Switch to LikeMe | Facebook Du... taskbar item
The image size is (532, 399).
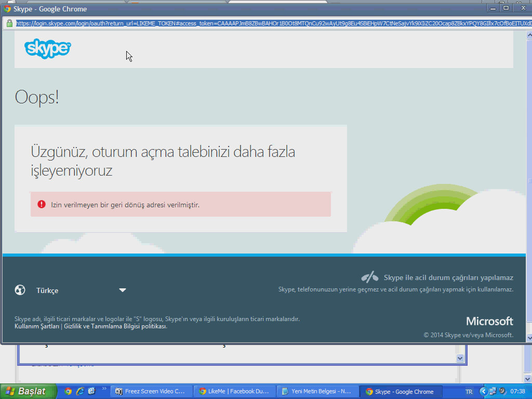(235, 392)
